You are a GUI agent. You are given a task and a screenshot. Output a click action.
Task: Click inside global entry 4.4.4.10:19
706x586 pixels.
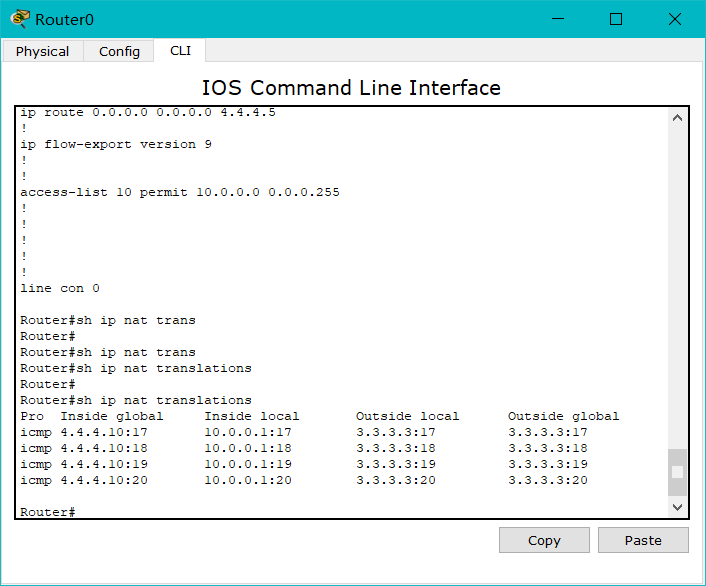click(104, 464)
